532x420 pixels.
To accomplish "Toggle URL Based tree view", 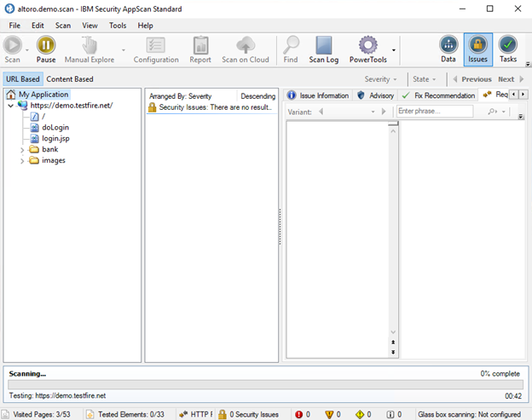I will coord(22,79).
